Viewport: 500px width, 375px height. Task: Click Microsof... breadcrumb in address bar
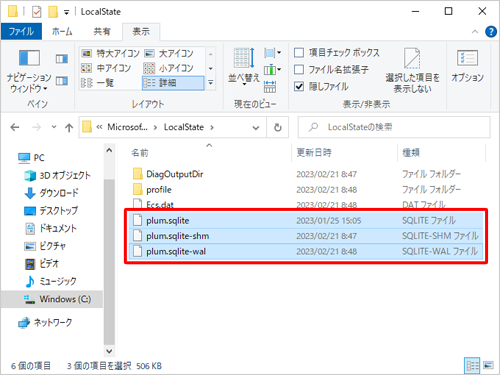[127, 127]
